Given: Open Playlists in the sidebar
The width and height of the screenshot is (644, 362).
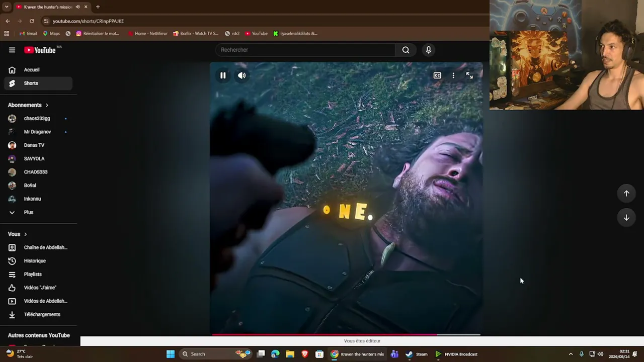Looking at the screenshot, I should [x=38, y=274].
